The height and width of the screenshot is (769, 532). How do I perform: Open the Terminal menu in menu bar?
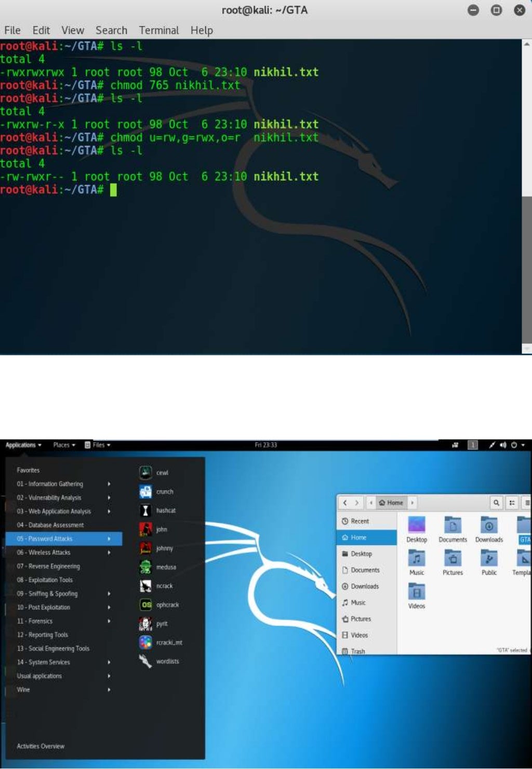(x=158, y=30)
